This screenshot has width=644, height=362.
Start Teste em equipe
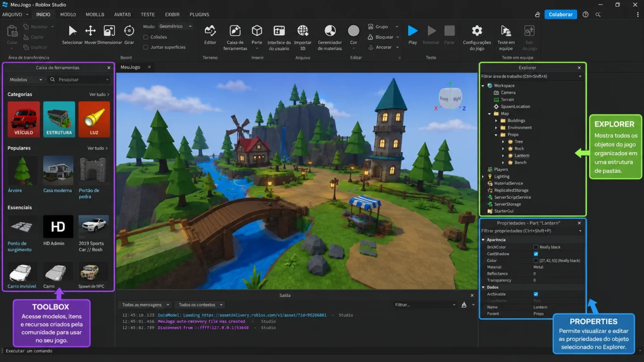[x=505, y=38]
